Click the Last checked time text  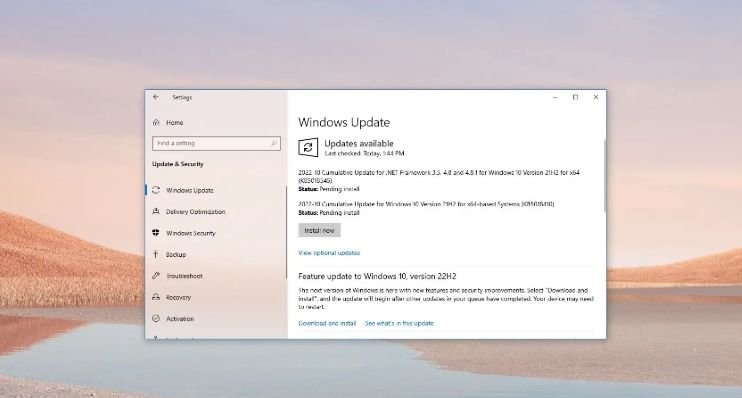click(x=364, y=153)
